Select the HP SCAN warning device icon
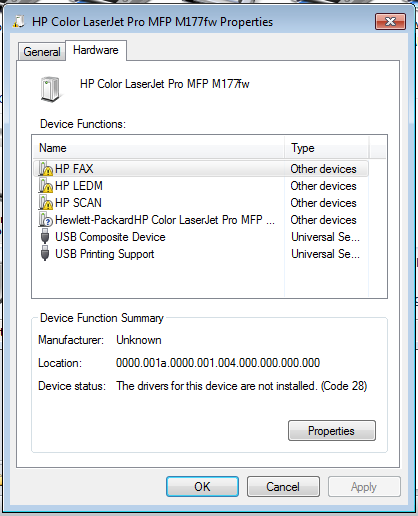Viewport: 418px width, 516px height. point(46,202)
